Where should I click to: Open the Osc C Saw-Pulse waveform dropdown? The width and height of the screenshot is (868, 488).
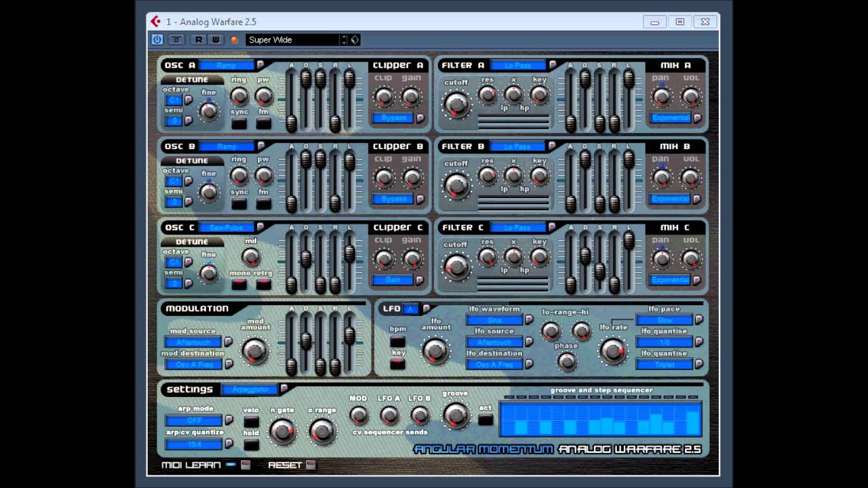tap(260, 227)
